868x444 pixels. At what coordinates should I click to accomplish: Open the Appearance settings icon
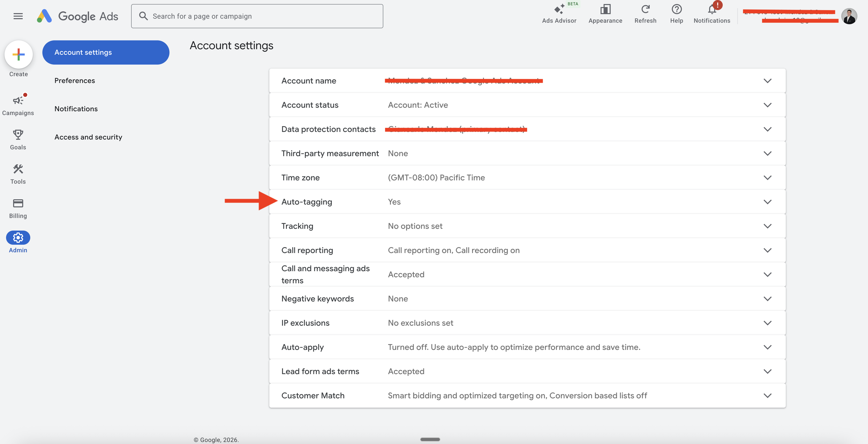pos(605,9)
